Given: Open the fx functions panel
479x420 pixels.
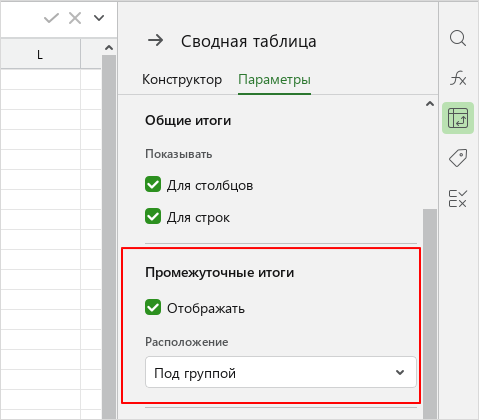Looking at the screenshot, I should (x=458, y=78).
